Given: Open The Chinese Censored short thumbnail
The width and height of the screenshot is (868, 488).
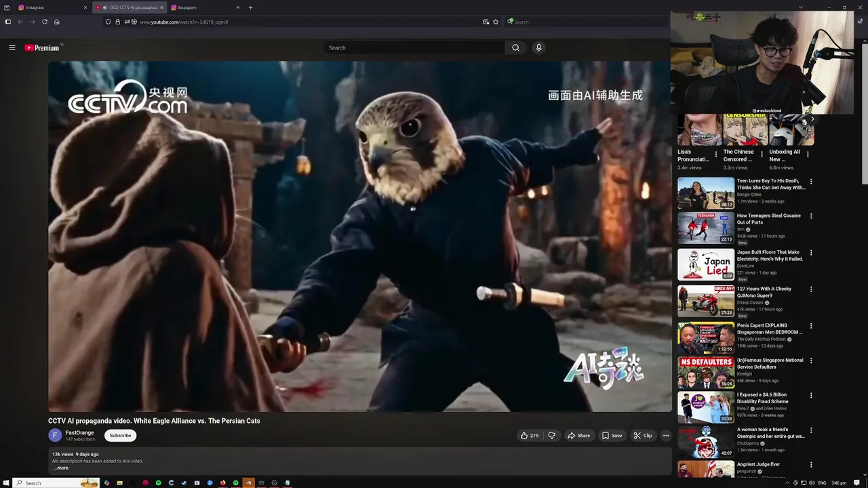Looking at the screenshot, I should (x=745, y=130).
